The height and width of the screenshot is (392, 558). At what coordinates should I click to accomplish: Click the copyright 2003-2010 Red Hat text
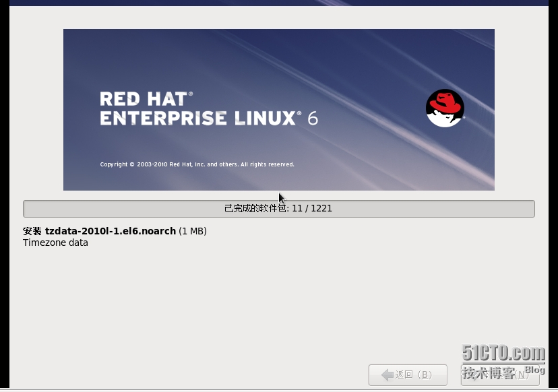pos(197,164)
